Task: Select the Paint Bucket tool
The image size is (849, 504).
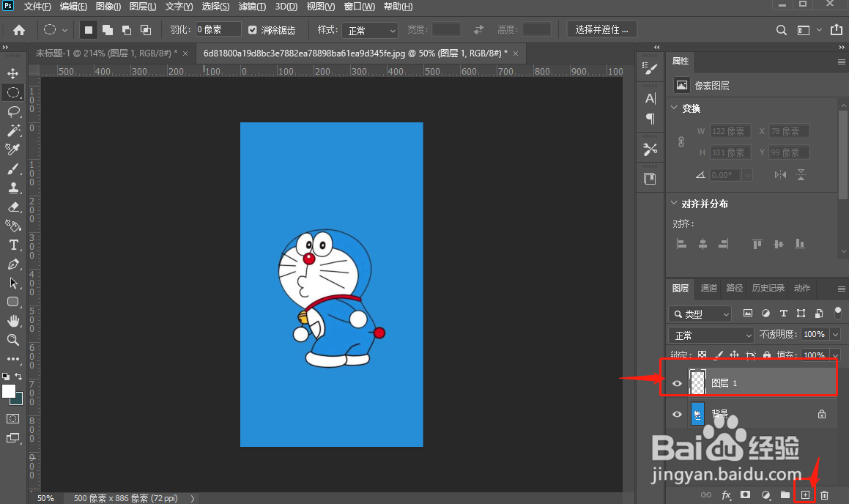Action: click(13, 226)
